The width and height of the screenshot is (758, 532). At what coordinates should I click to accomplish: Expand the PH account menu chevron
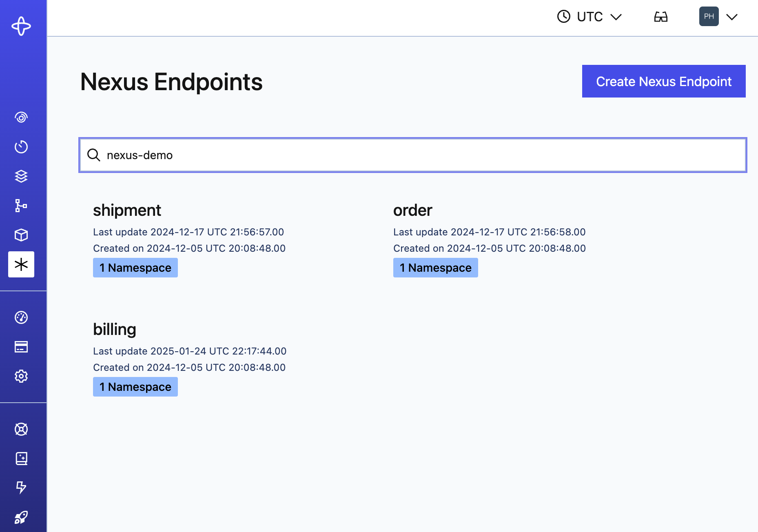[732, 17]
